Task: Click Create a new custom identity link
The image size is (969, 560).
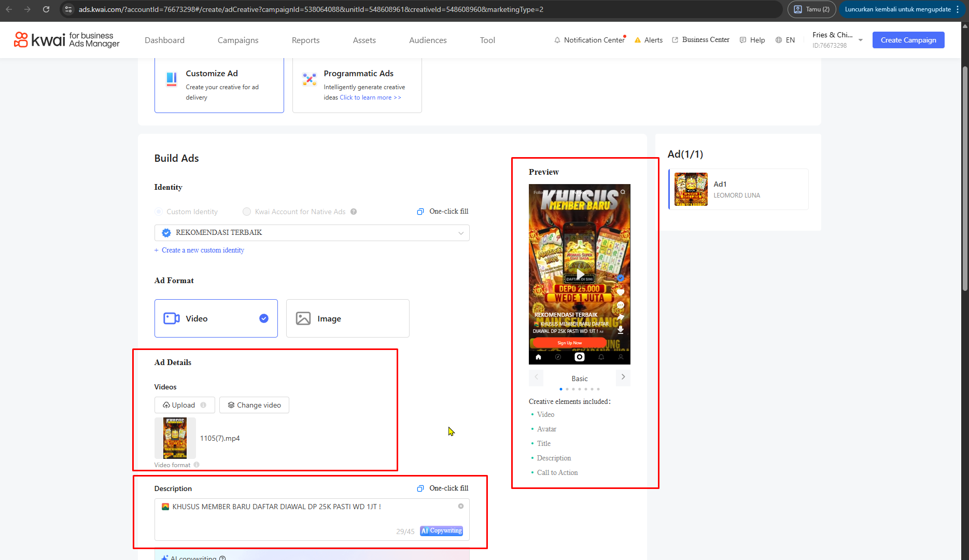Action: click(199, 250)
